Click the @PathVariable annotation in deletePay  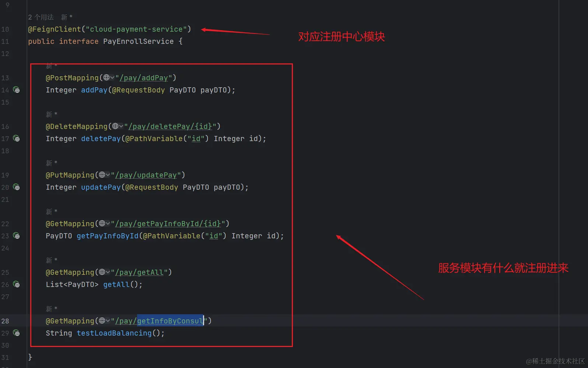[x=154, y=139]
